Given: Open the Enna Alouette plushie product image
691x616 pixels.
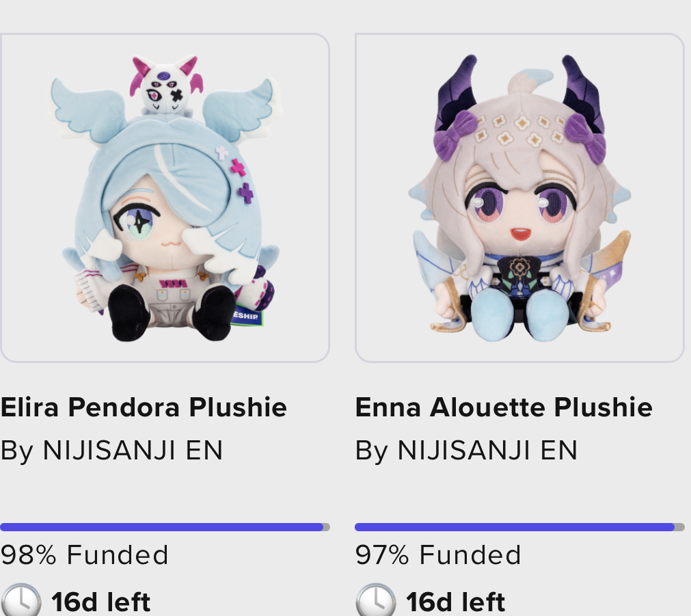Looking at the screenshot, I should click(519, 198).
